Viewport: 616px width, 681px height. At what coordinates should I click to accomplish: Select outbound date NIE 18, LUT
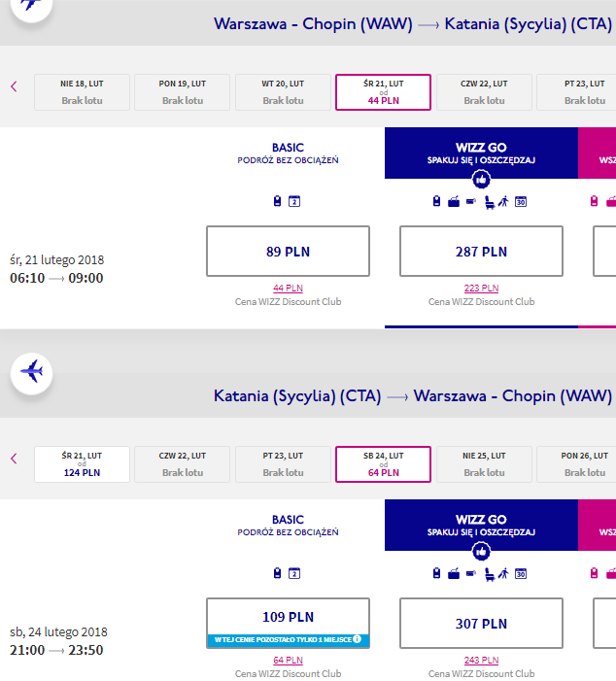pos(82,92)
